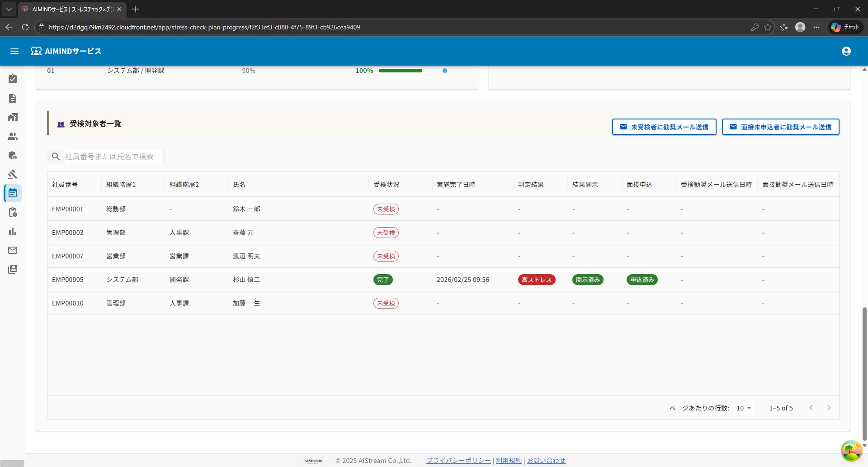Screen dimensions: 868x467
Task: Go to next page arrow in table
Action: (x=829, y=408)
